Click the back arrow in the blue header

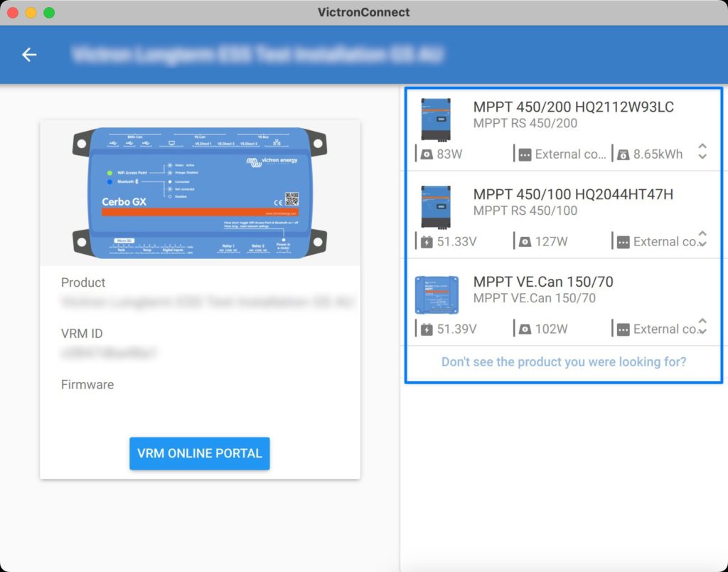[28, 54]
